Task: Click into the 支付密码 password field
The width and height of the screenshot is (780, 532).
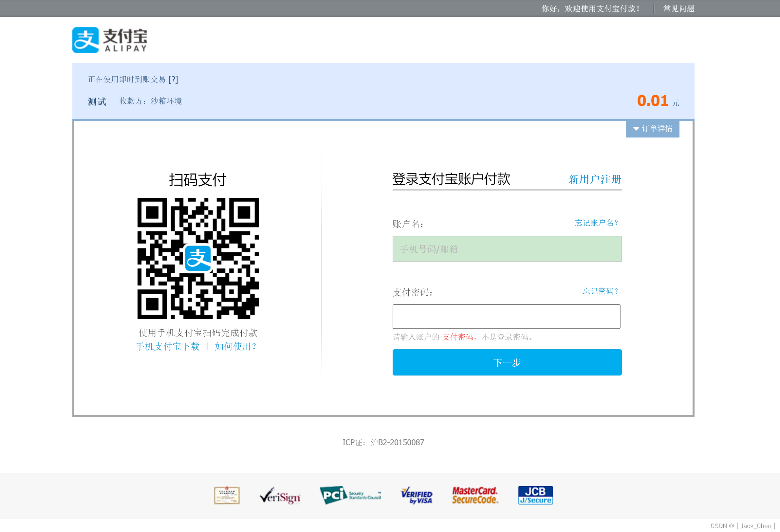Action: coord(506,317)
